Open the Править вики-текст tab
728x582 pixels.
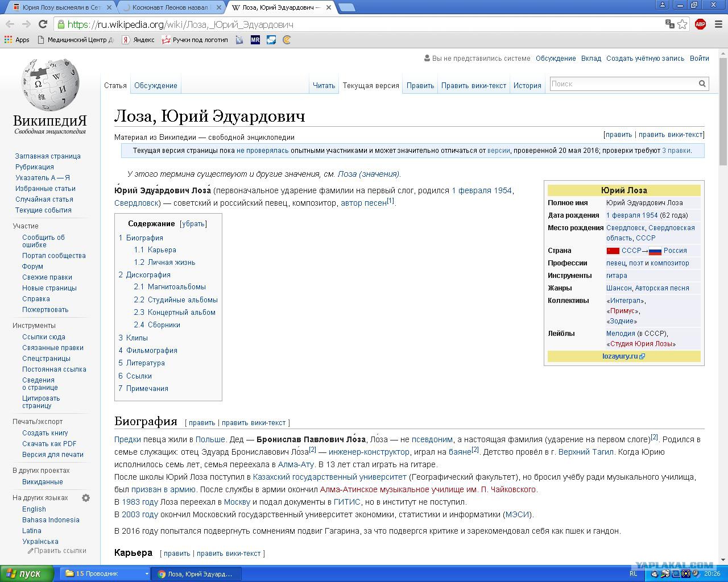coord(474,86)
